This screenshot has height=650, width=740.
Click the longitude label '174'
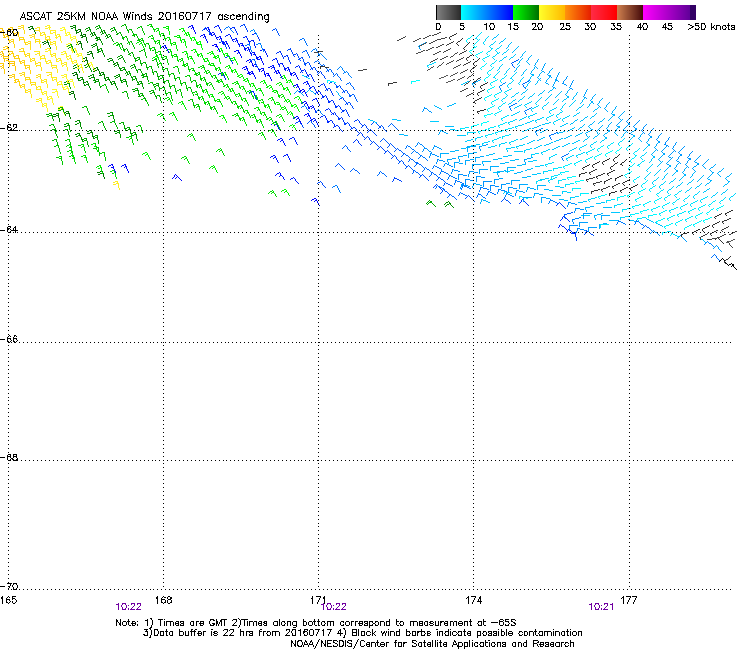click(474, 600)
